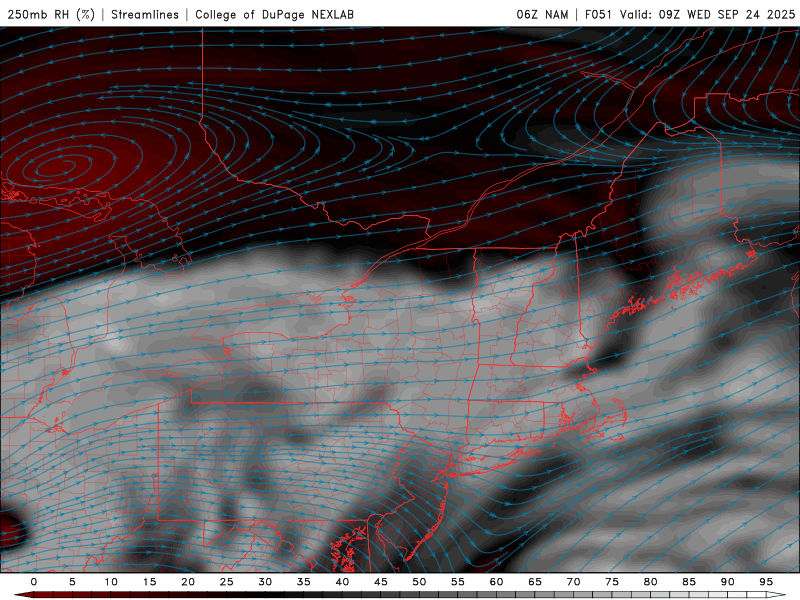Click the "15" value on the color scale

coord(149,582)
